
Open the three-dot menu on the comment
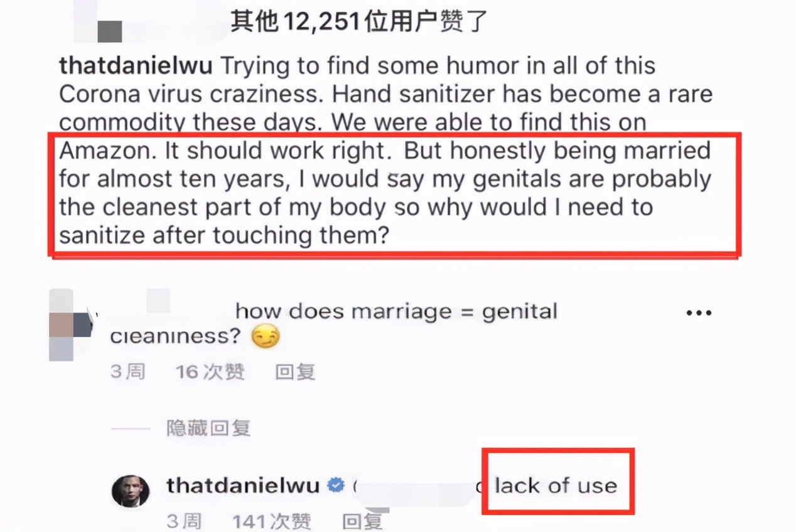click(698, 312)
